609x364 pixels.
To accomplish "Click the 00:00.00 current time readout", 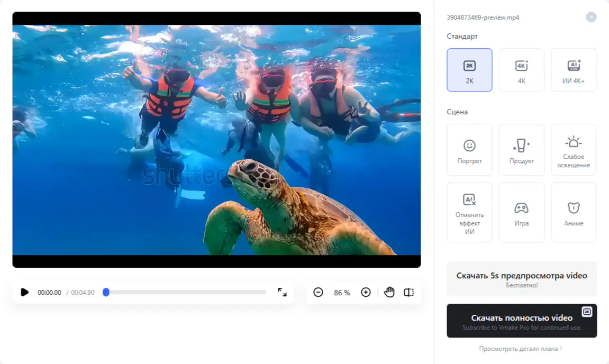I will pos(49,293).
